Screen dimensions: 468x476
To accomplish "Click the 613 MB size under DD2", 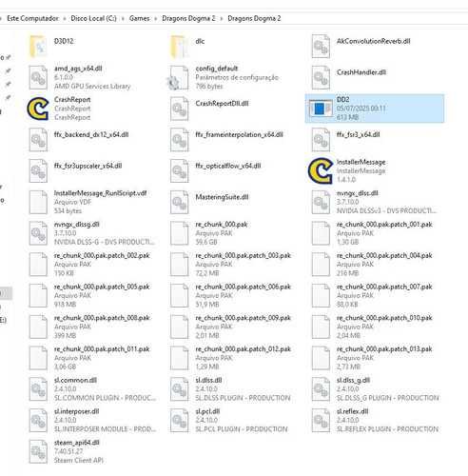I will click(347, 117).
